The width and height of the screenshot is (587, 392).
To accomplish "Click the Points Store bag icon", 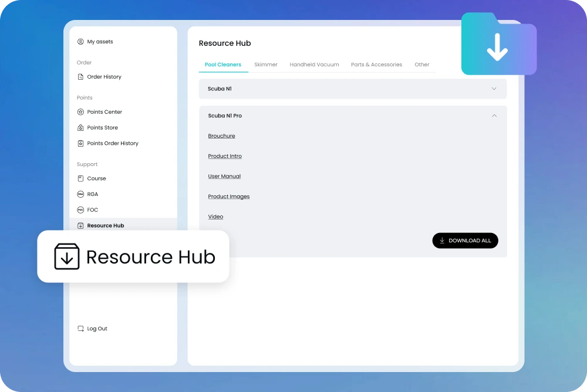I will tap(80, 128).
